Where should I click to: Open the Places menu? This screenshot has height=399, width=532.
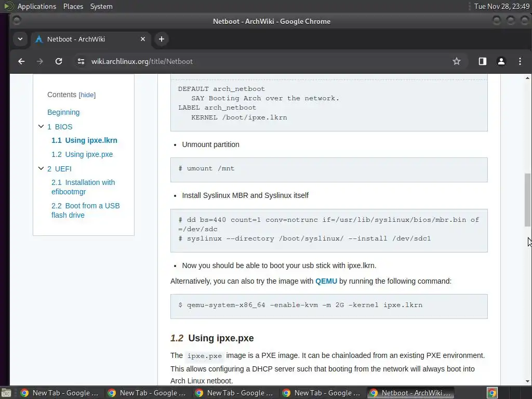click(73, 6)
